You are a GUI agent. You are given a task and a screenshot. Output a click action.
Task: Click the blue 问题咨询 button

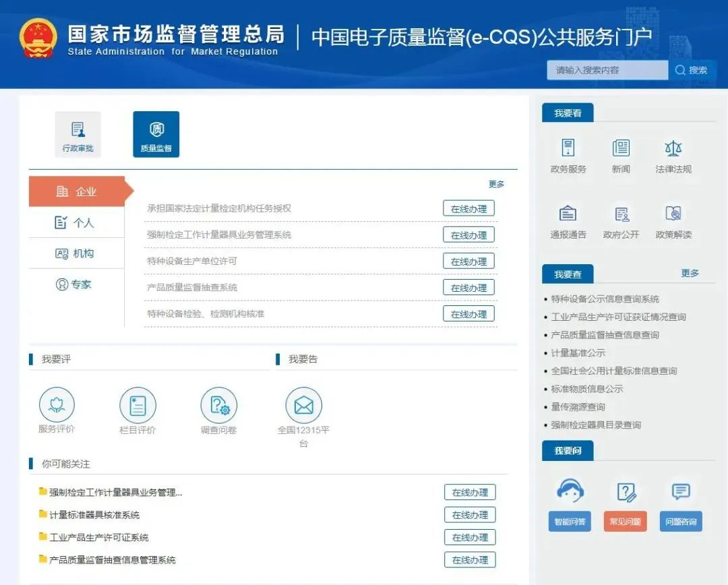[x=681, y=522]
